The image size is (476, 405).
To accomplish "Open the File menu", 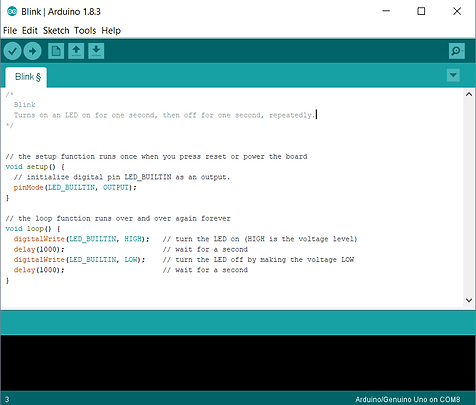I will click(10, 31).
